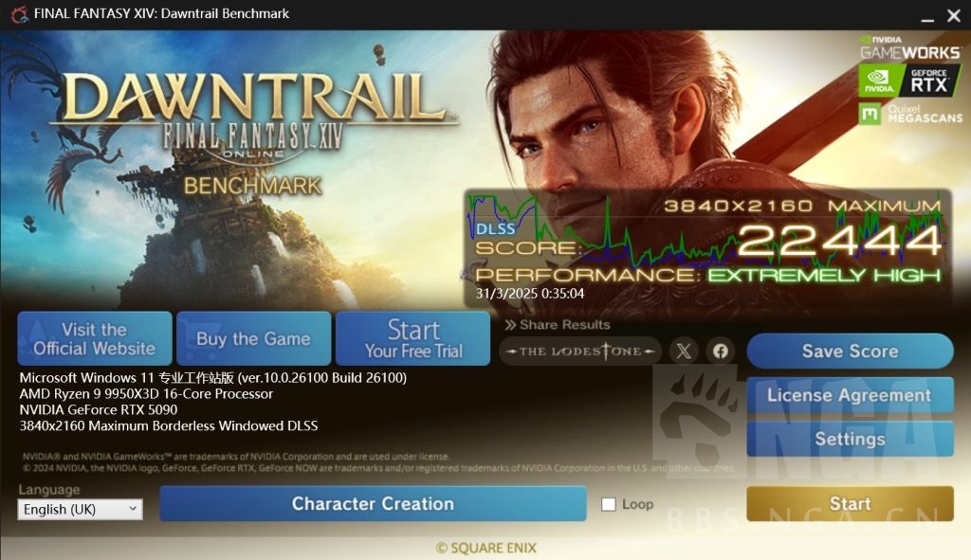
Task: Start the benchmark with gold Start button
Action: point(850,503)
